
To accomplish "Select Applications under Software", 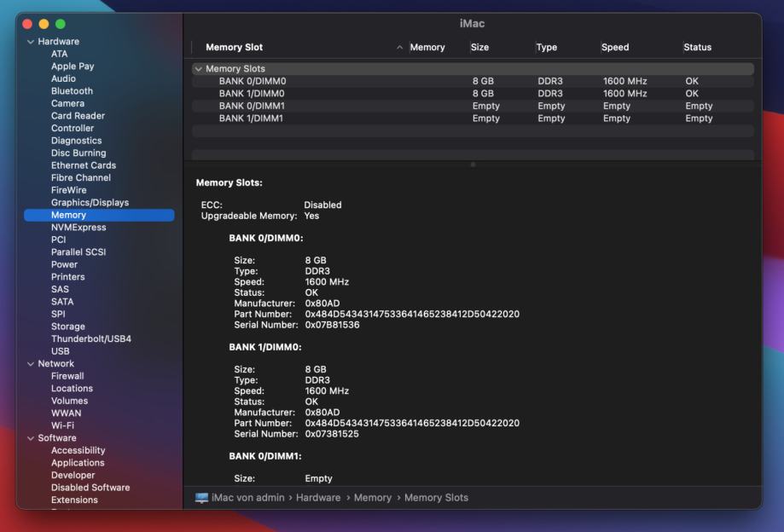I will (78, 463).
